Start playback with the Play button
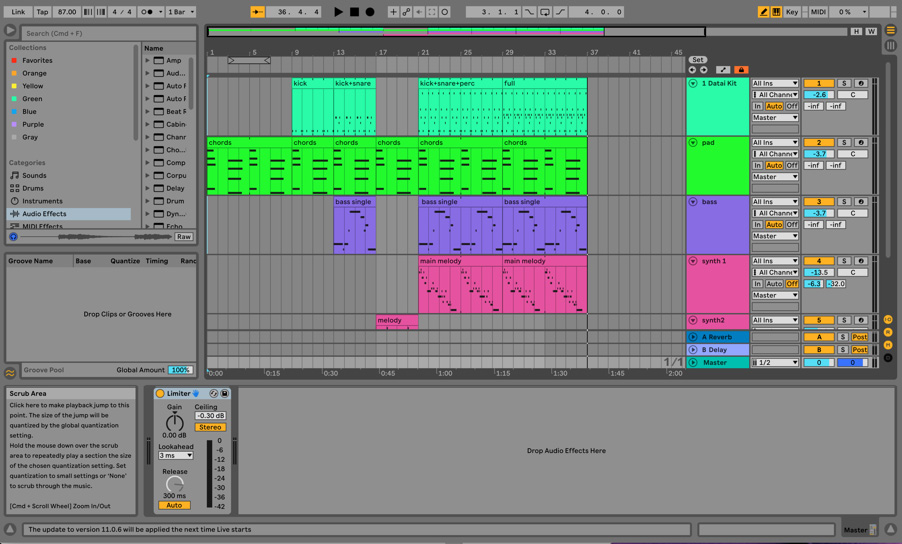 click(338, 12)
